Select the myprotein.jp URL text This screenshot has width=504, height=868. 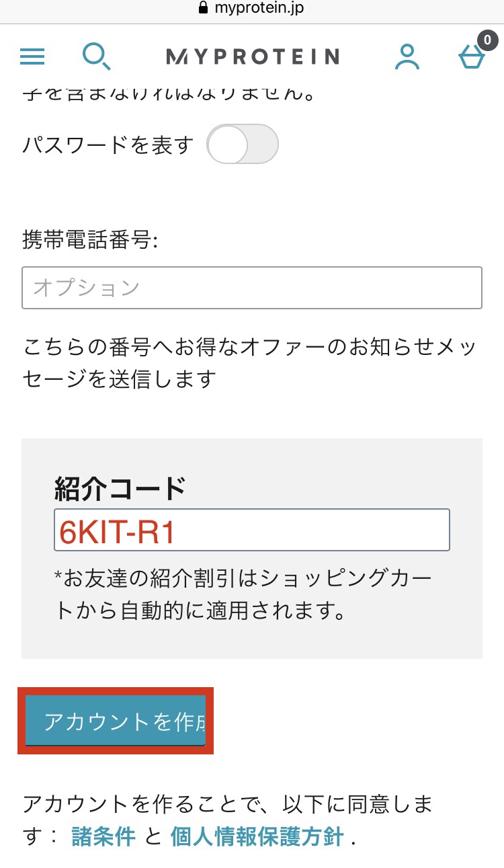pyautogui.click(x=261, y=9)
